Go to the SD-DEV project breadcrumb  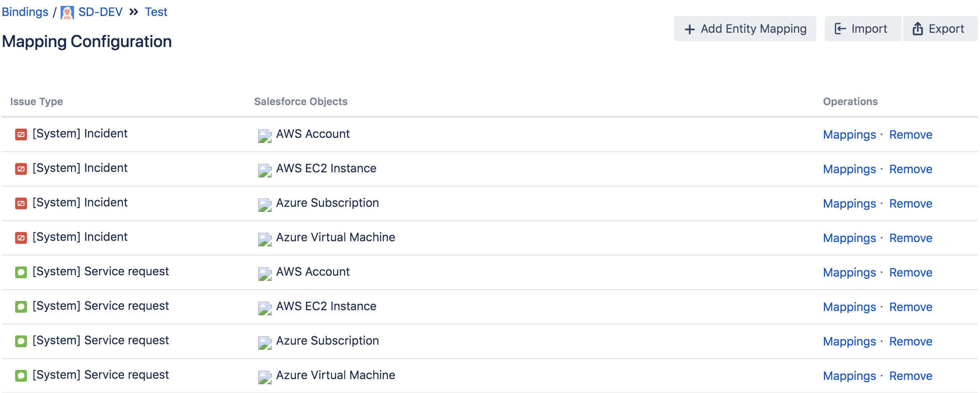[x=101, y=12]
